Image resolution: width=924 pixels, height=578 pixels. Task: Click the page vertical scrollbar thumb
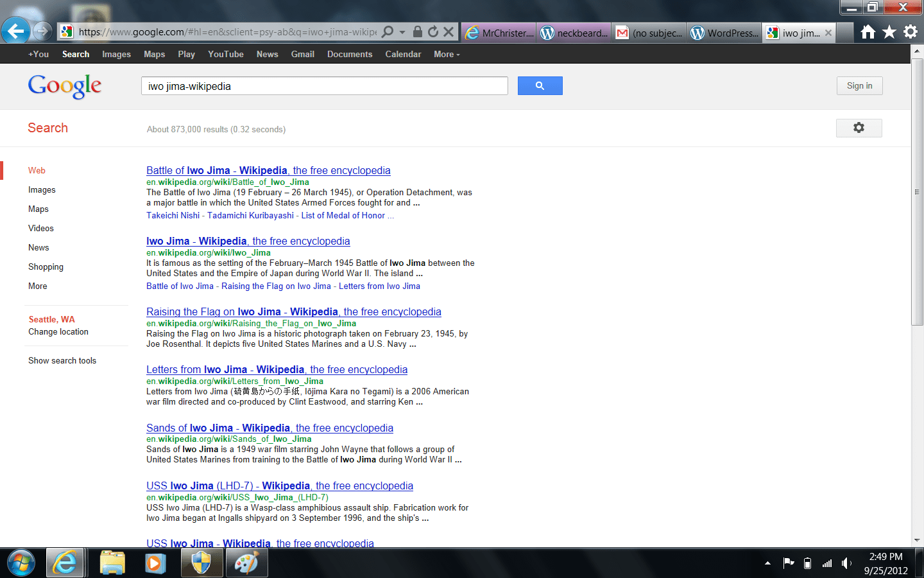coord(917,191)
